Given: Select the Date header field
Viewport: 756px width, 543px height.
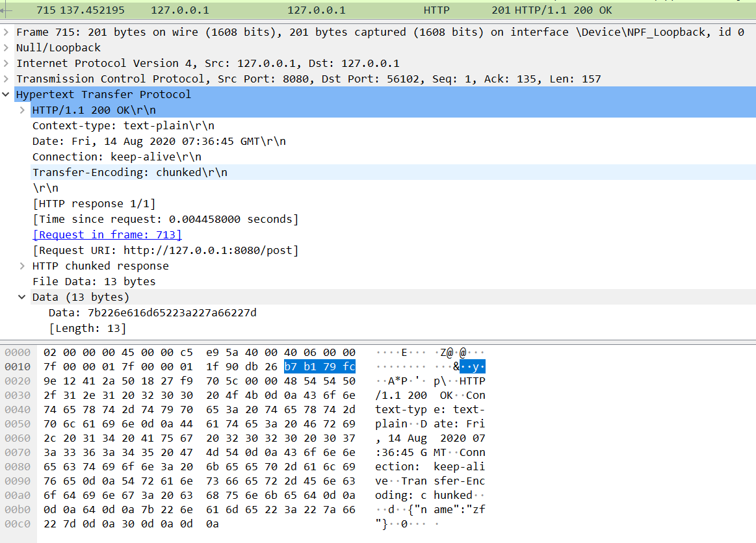Looking at the screenshot, I should pos(159,141).
